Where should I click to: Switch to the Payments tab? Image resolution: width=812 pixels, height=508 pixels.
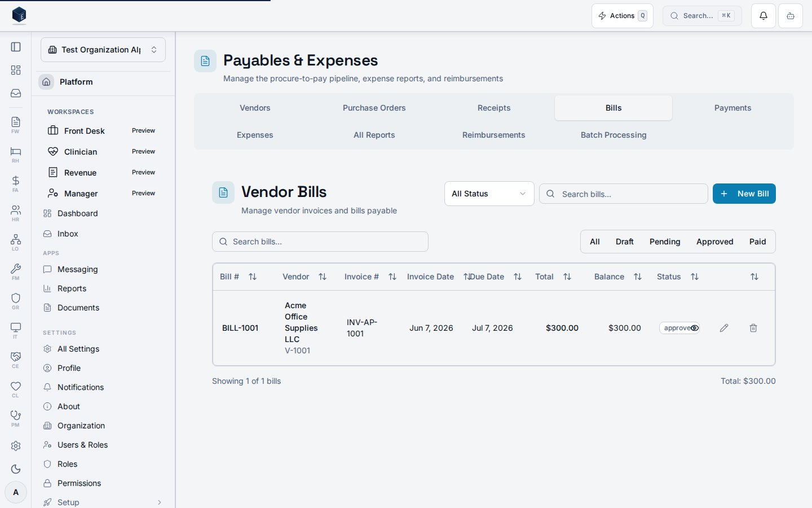click(x=732, y=108)
